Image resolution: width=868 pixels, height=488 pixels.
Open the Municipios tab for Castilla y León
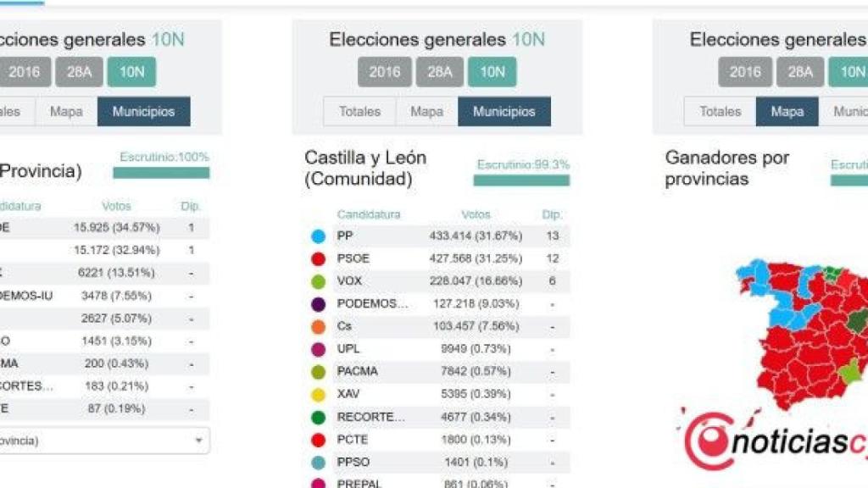click(x=504, y=111)
